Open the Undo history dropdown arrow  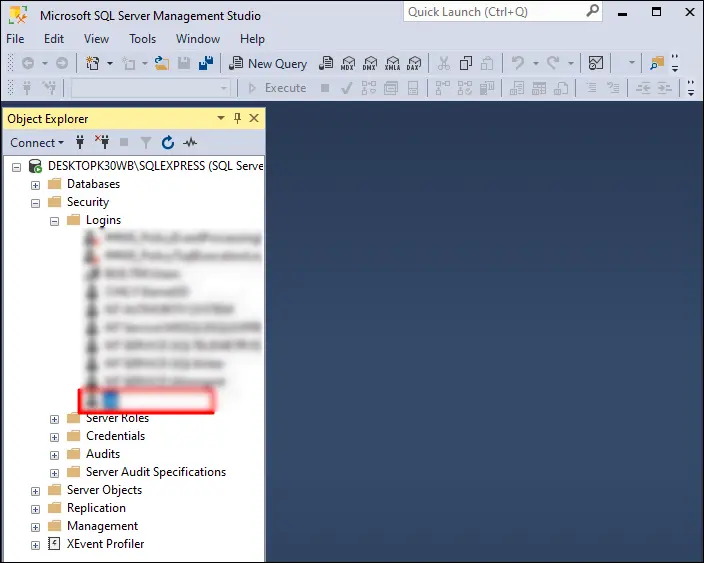pos(536,63)
